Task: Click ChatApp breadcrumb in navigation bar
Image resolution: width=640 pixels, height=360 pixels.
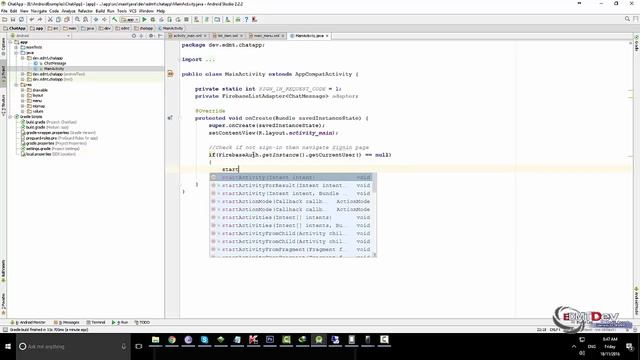Action: [x=15, y=28]
